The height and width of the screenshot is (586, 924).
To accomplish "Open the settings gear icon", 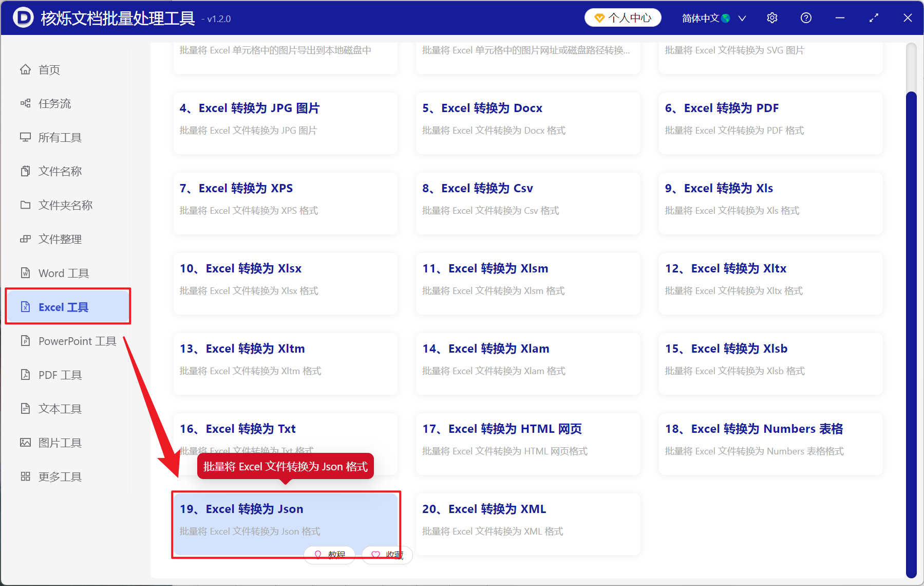I will [x=772, y=17].
